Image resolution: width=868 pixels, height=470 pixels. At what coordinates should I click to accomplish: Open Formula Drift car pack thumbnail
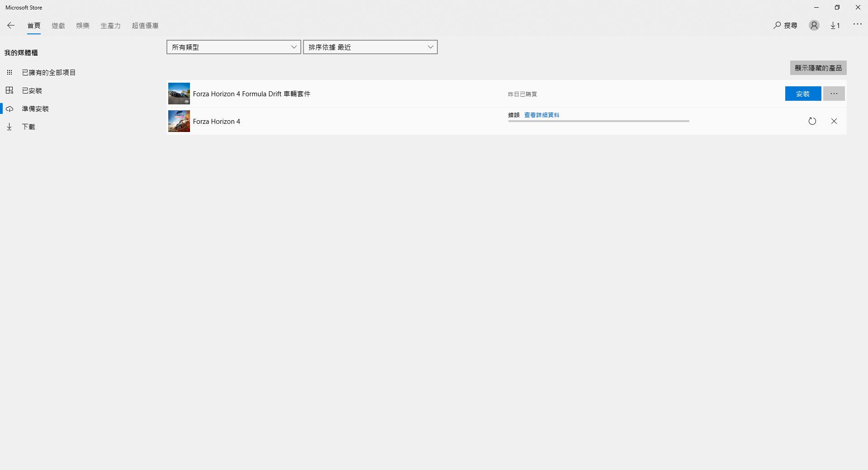point(179,94)
